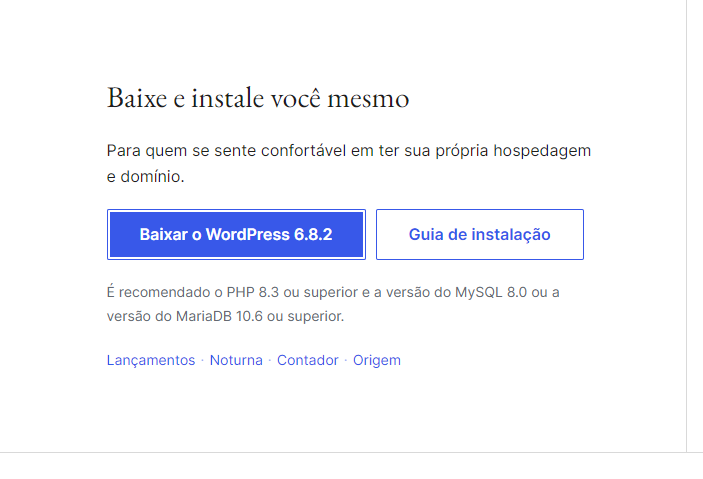This screenshot has height=479, width=703.
Task: Open the Lançamentos link
Action: pyautogui.click(x=151, y=360)
